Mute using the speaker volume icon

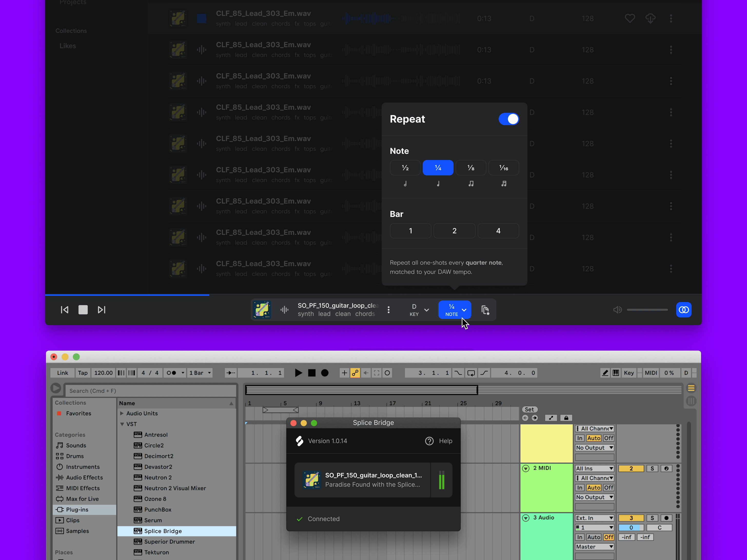coord(617,310)
